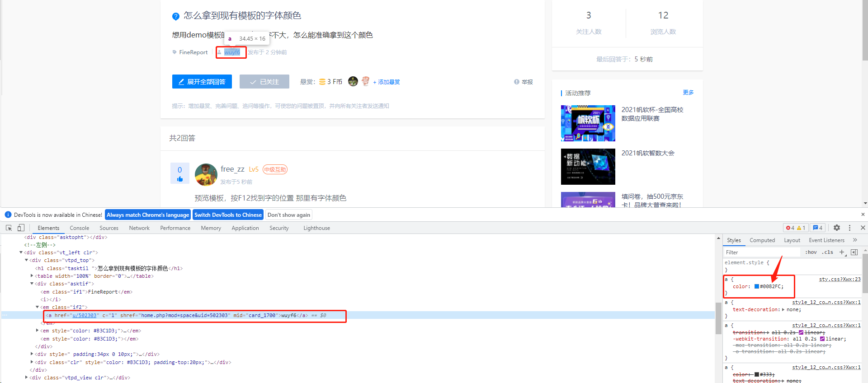Open the 2021帆软杯 activity thumbnail
Viewport: 868px width, 383px height.
click(x=588, y=123)
